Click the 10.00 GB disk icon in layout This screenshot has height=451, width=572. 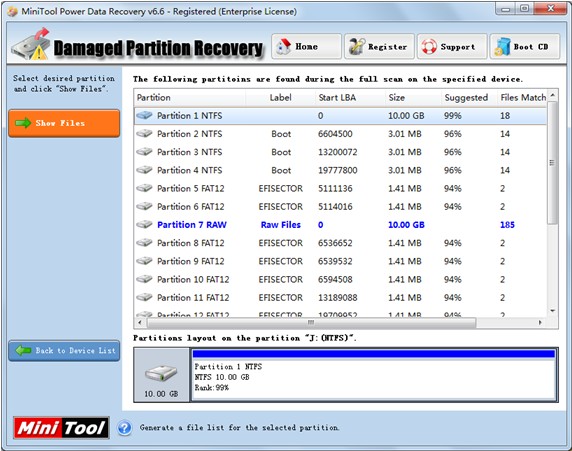161,374
